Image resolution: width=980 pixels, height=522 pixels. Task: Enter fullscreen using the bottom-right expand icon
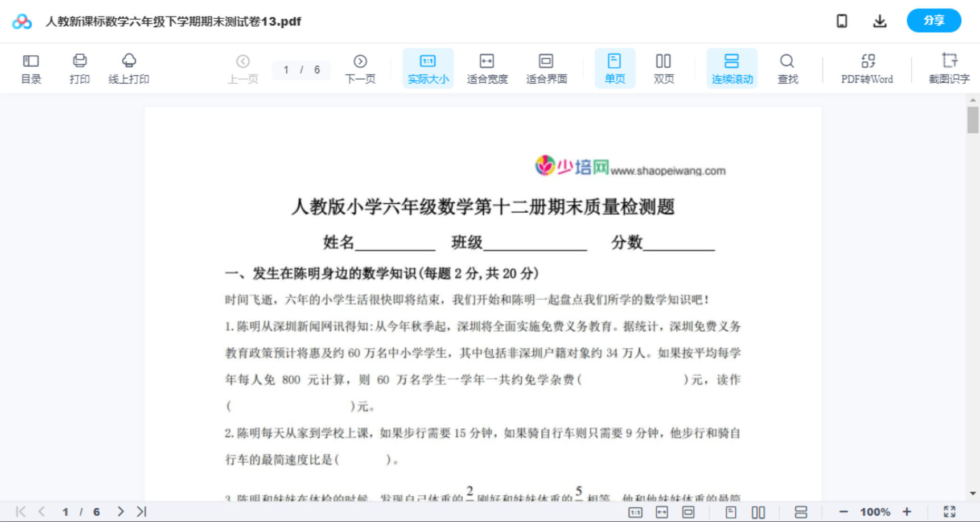(948, 511)
